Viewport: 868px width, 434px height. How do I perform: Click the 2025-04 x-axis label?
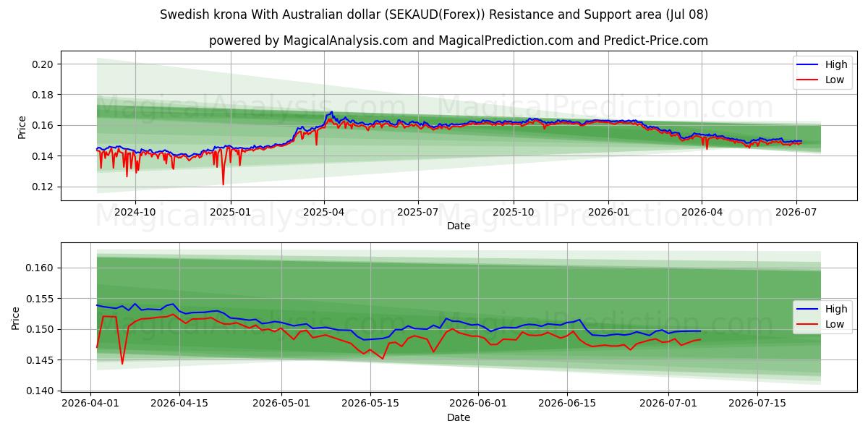324,212
